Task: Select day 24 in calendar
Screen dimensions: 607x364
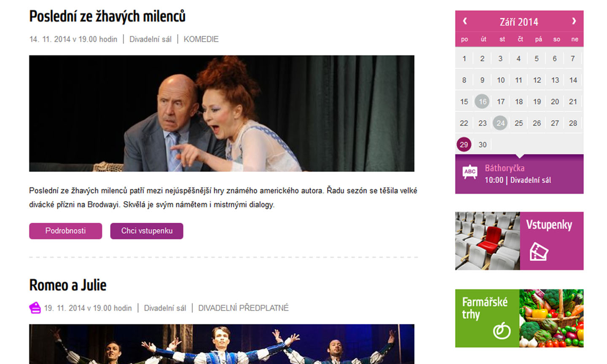Action: (500, 123)
